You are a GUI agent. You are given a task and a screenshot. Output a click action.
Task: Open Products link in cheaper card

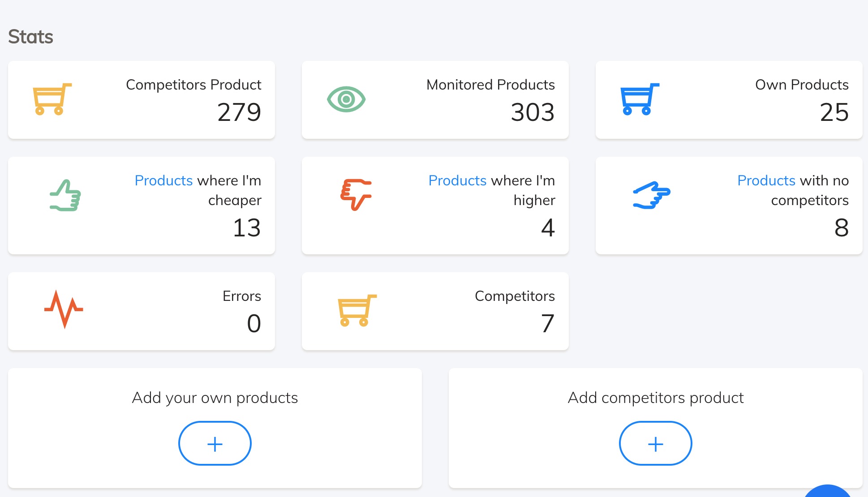(x=163, y=180)
